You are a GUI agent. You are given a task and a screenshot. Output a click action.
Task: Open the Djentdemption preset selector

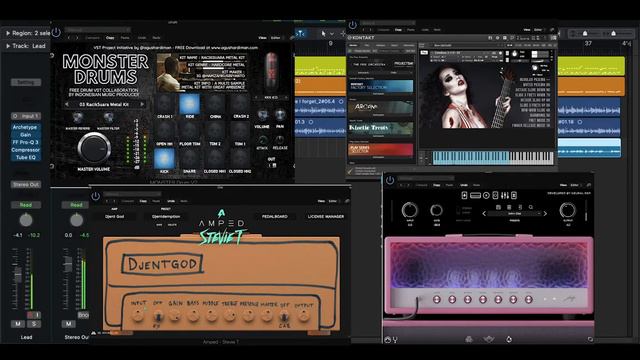[x=166, y=216]
